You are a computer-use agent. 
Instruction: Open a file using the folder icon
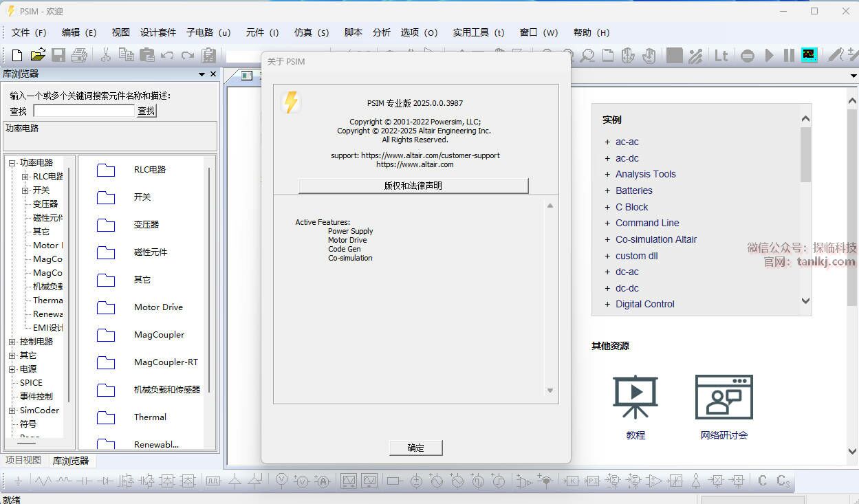pos(38,55)
